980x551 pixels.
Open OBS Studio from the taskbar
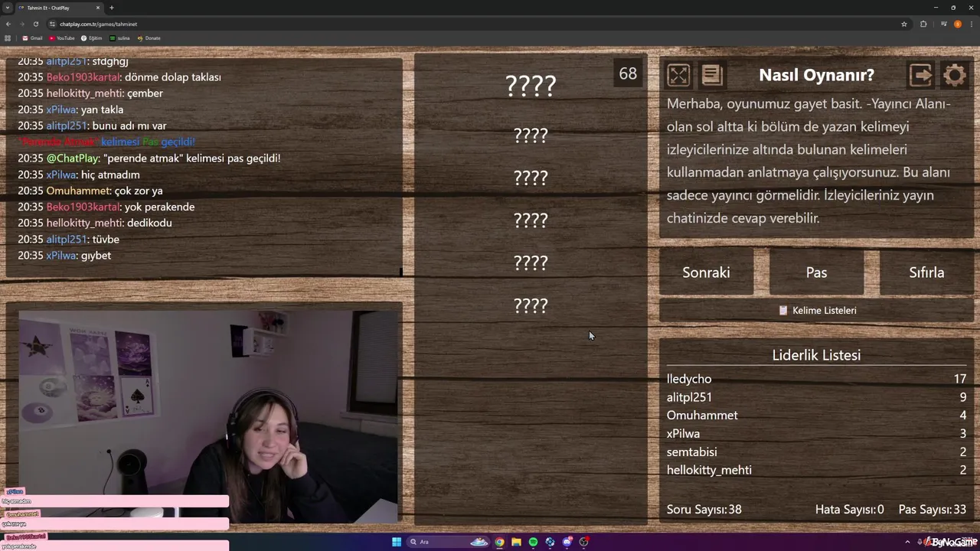coord(583,542)
